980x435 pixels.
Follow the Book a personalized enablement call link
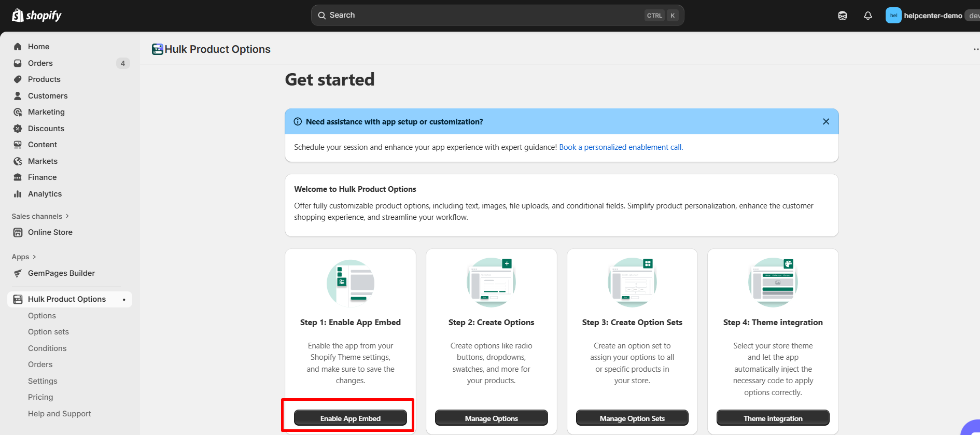[x=621, y=147]
